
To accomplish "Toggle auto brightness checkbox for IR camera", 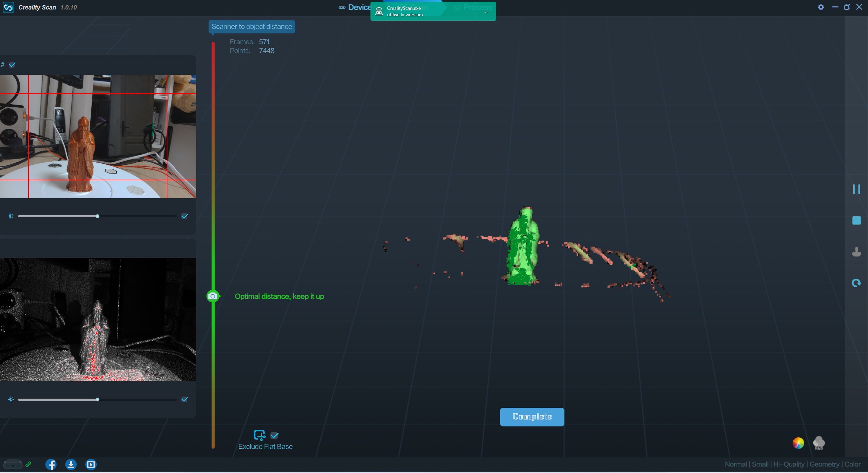I will (185, 399).
